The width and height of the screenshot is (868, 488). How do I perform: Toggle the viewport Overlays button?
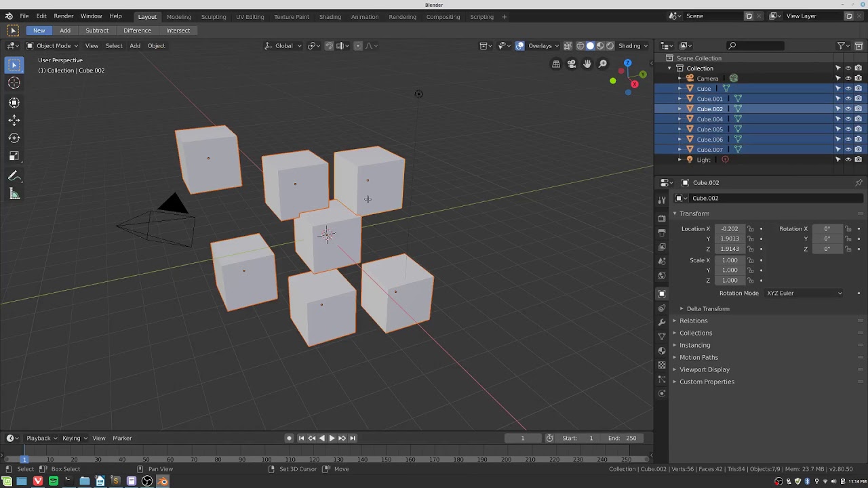point(535,45)
